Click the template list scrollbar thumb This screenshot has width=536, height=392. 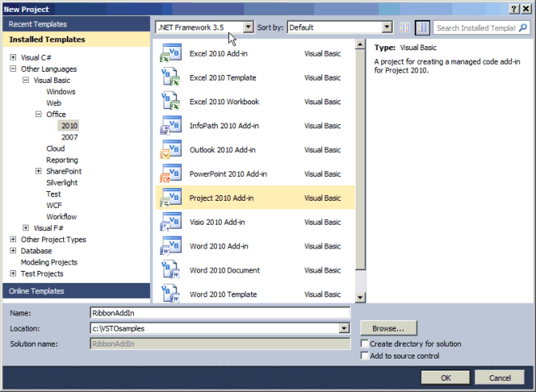pos(360,159)
